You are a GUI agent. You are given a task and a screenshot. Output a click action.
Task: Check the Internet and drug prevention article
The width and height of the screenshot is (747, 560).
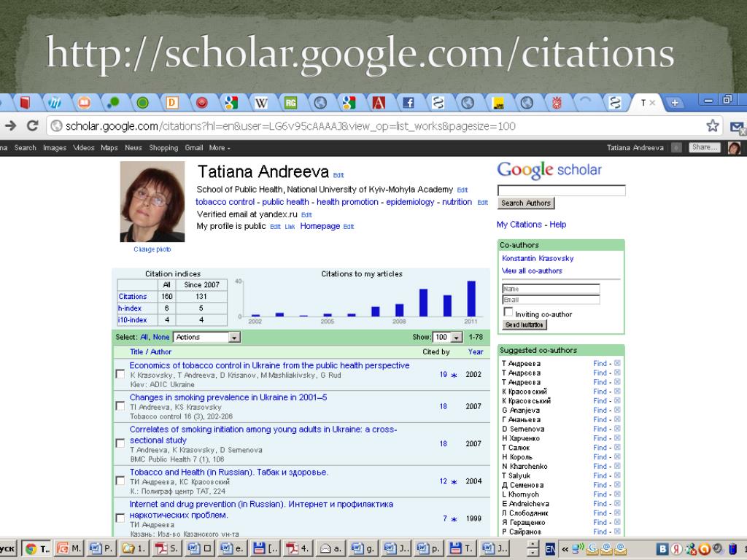[120, 518]
